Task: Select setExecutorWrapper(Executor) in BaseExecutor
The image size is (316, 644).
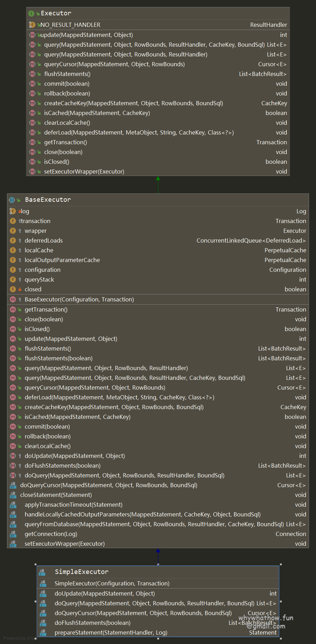Action: click(65, 544)
